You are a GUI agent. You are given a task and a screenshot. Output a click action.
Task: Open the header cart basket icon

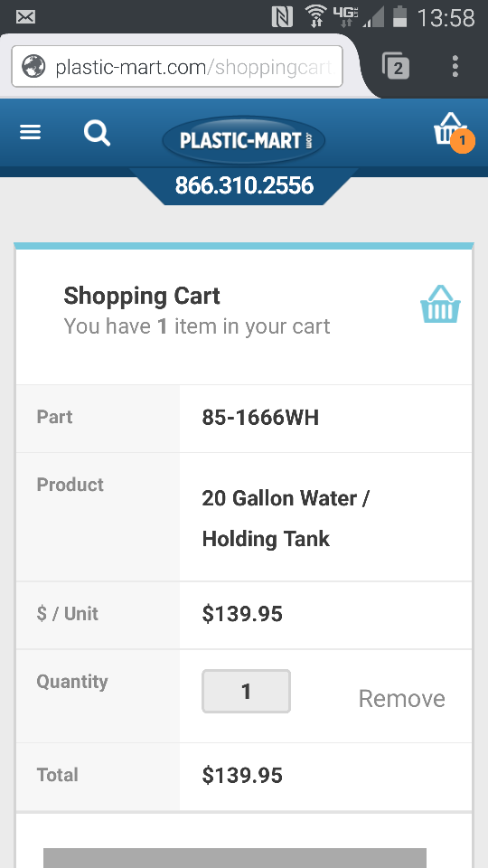tap(449, 129)
